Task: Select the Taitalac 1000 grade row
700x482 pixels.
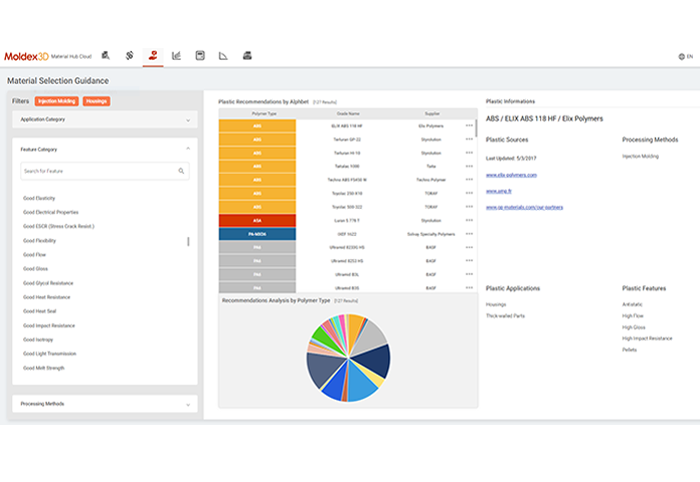Action: coord(347,166)
